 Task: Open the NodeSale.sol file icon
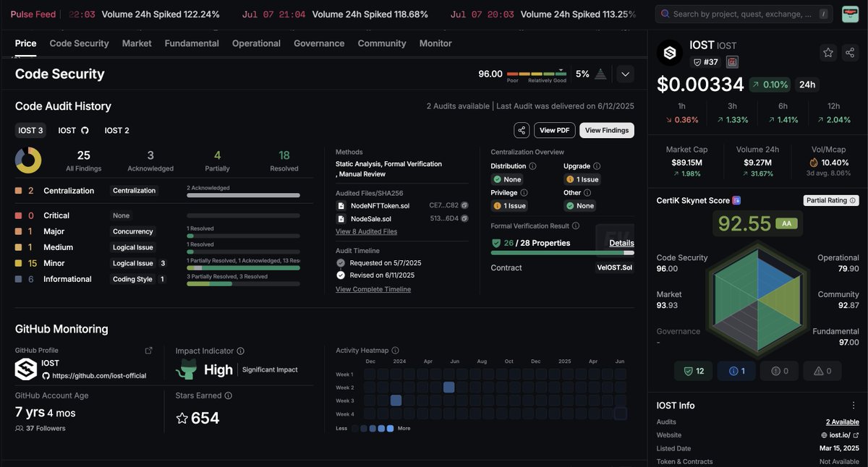[x=341, y=218]
